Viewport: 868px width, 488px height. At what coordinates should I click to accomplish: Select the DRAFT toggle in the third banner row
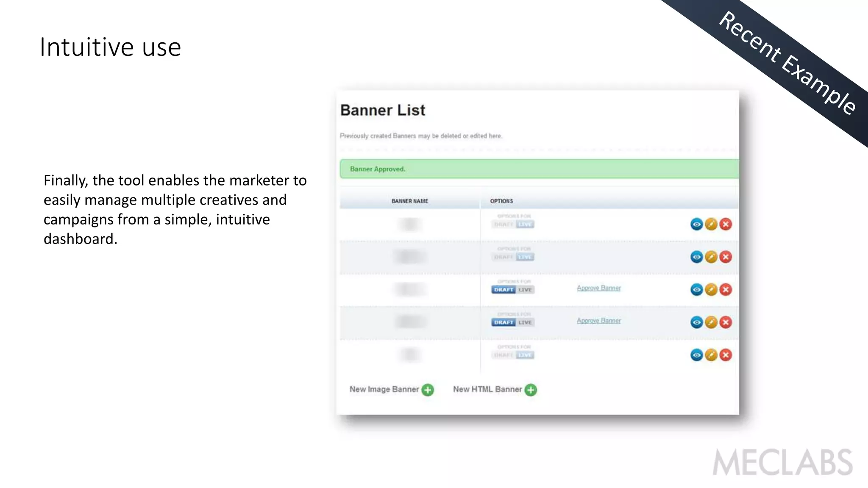504,290
